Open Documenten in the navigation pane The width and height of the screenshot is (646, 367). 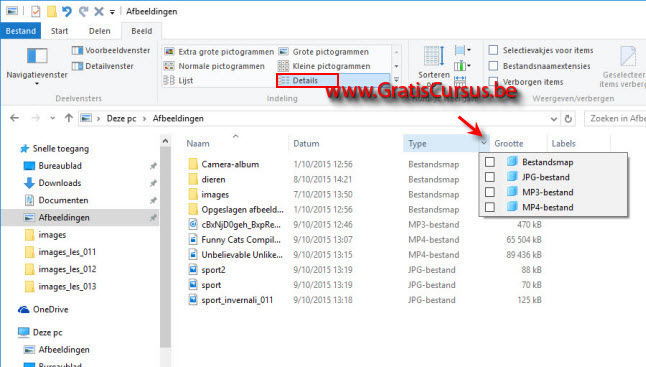click(x=63, y=200)
